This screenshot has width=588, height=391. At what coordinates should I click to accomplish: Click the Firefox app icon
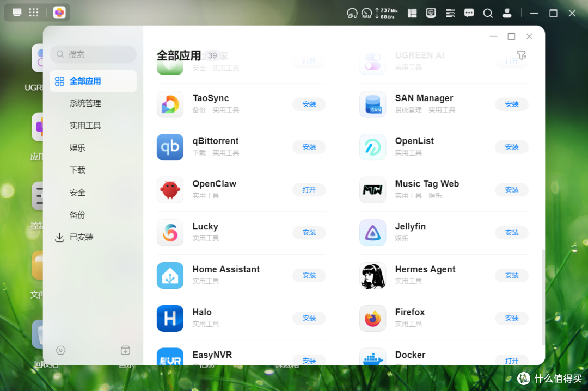coord(372,318)
